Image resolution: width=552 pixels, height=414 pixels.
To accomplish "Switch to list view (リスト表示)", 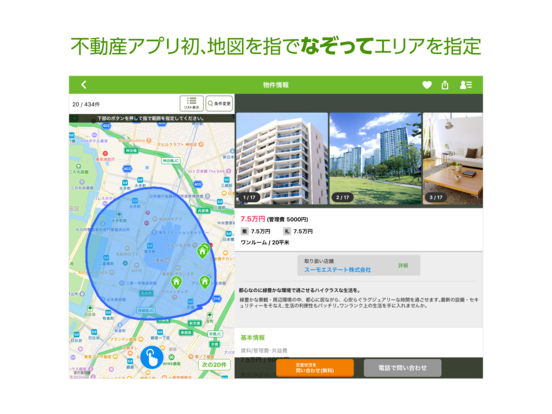I will 192,104.
